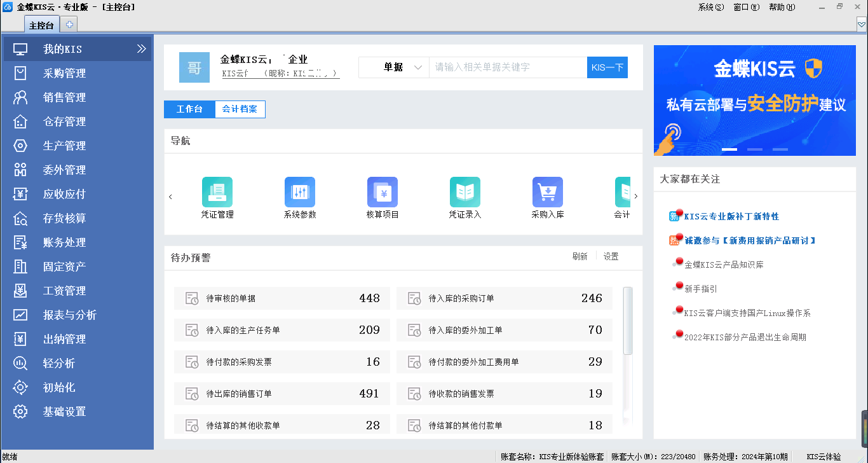Click the 待办预警 list vertical scrollbar
The image size is (868, 463).
[628, 321]
